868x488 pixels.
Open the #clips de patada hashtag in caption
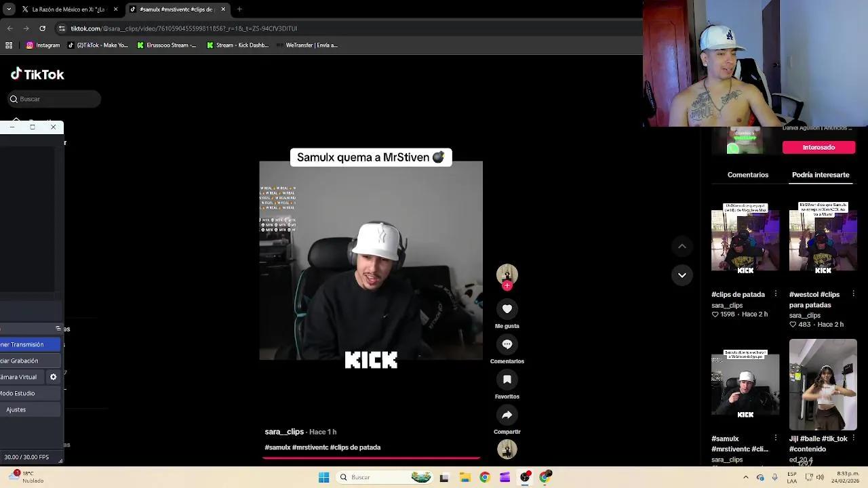pos(355,447)
